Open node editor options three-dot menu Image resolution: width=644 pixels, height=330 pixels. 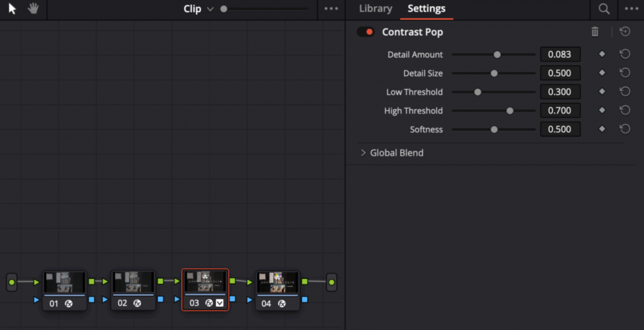coord(331,9)
